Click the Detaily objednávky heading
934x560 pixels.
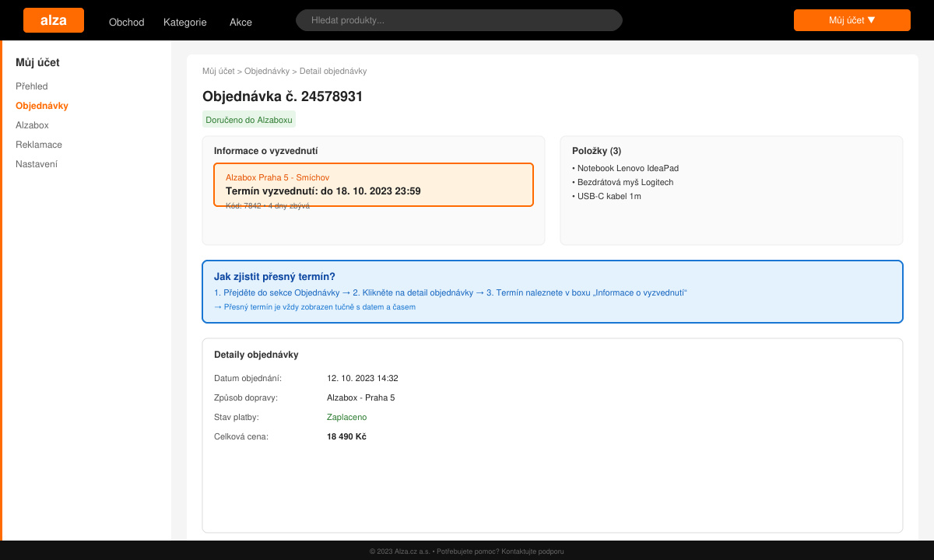[x=256, y=355]
